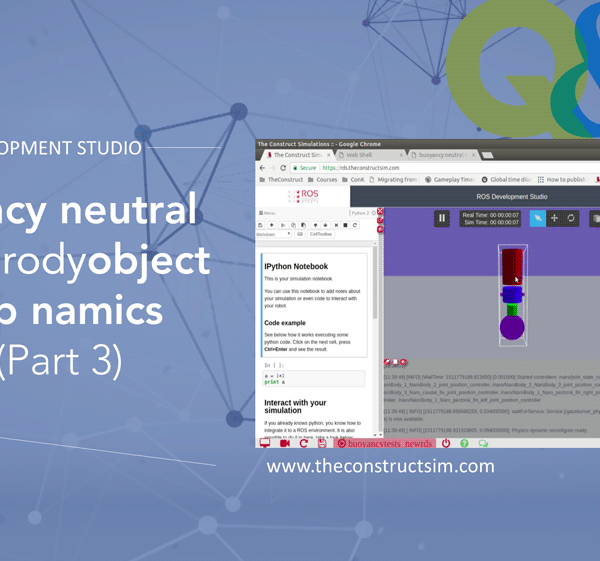The height and width of the screenshot is (561, 600).
Task: Save the notebook with the save icon
Action: click(260, 225)
